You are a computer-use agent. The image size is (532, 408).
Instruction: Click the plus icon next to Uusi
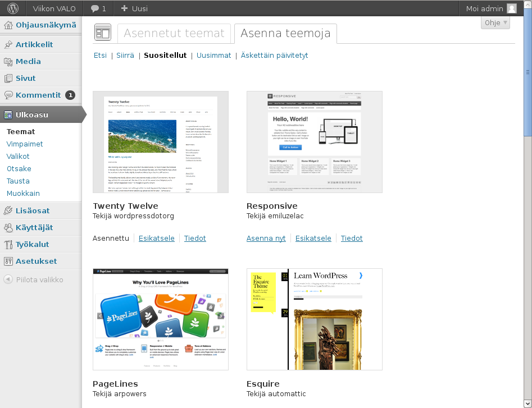coord(124,8)
